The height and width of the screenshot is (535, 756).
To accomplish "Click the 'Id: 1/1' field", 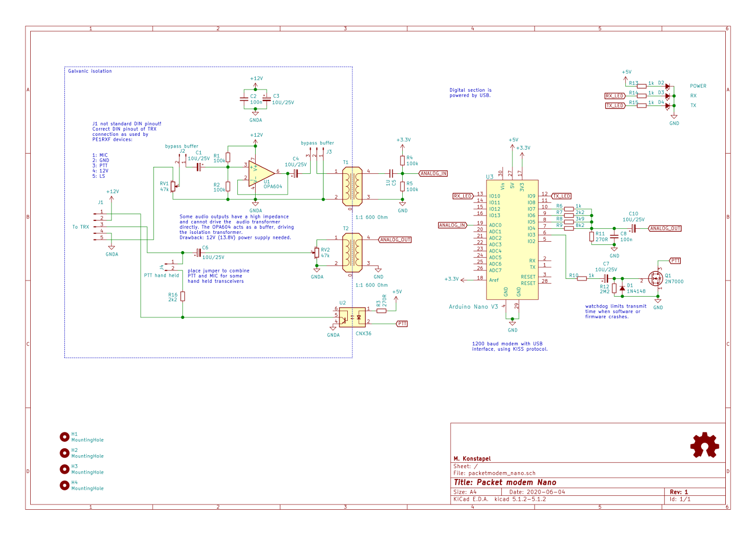I will coord(680,499).
